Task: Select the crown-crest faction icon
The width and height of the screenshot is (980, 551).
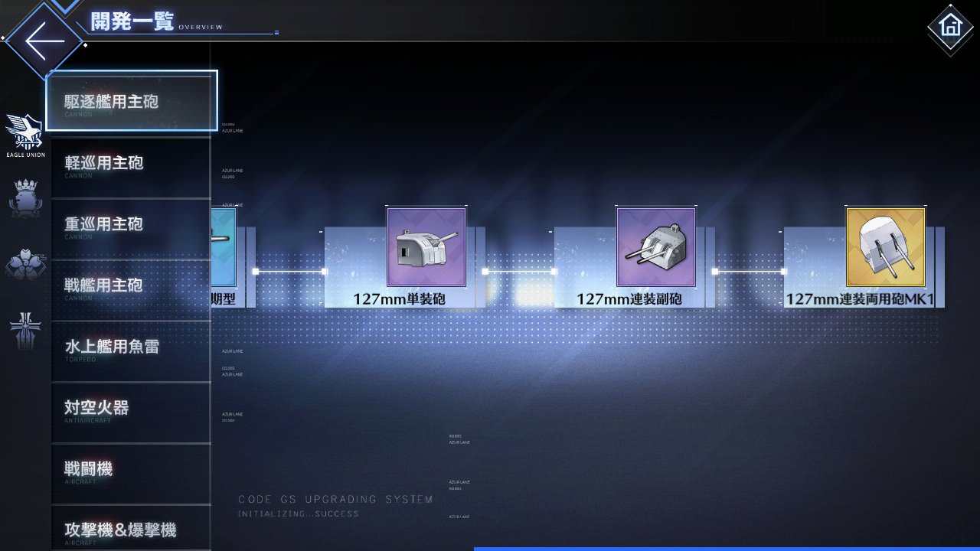Action: pyautogui.click(x=26, y=201)
